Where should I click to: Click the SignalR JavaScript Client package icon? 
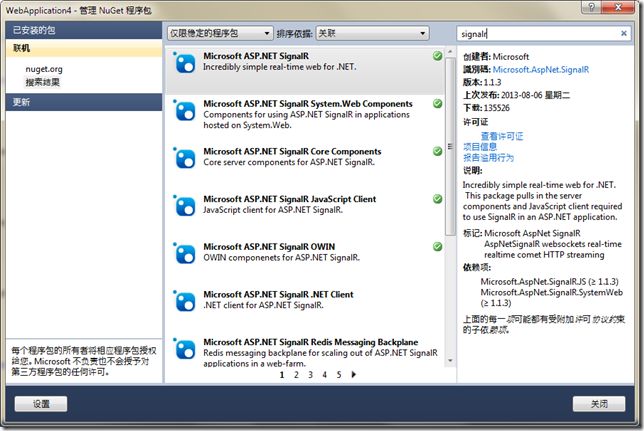(x=184, y=206)
